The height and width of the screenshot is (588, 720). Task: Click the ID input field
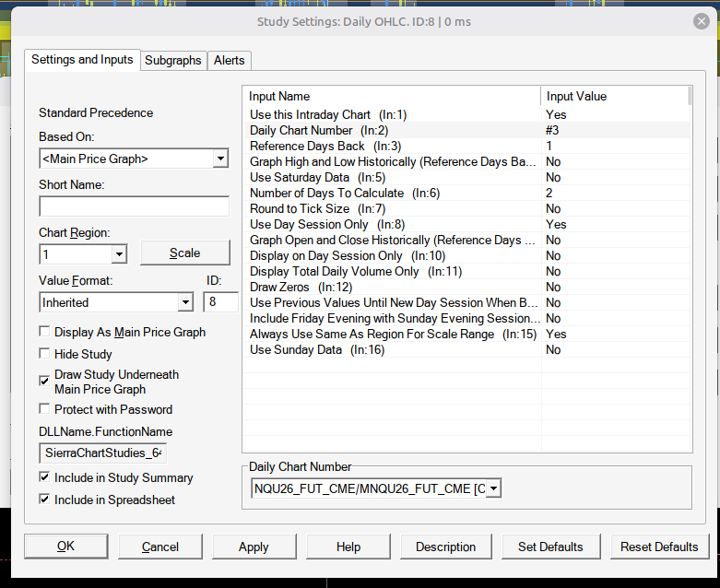(x=220, y=302)
